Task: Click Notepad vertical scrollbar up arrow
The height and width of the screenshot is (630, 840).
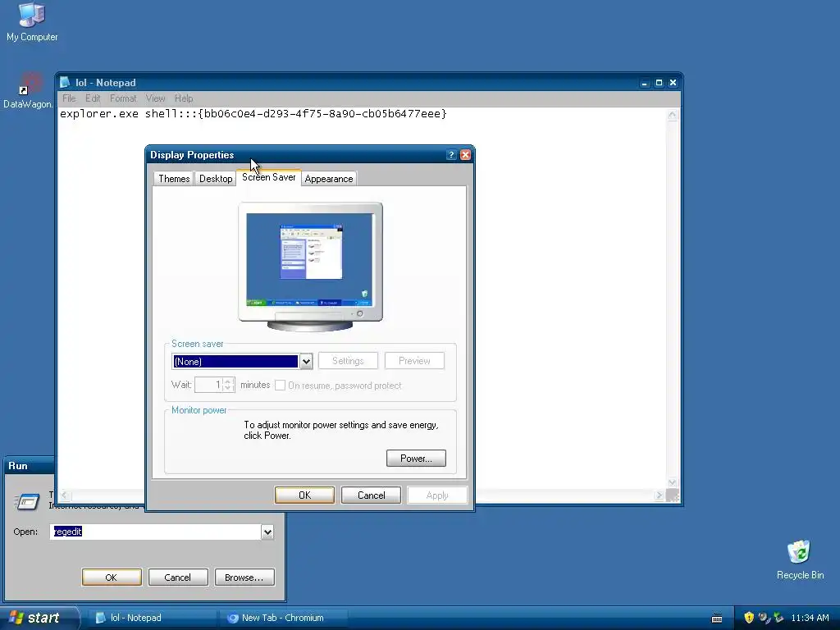Action: click(x=673, y=115)
